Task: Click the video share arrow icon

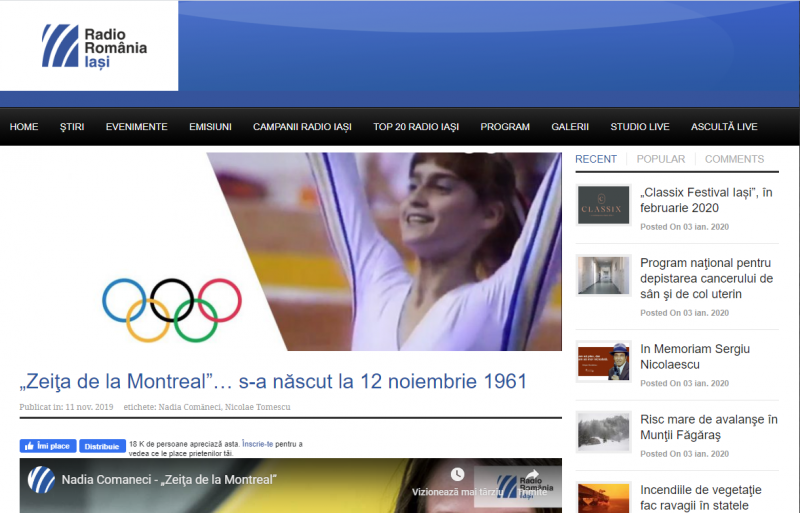Action: coord(532,475)
